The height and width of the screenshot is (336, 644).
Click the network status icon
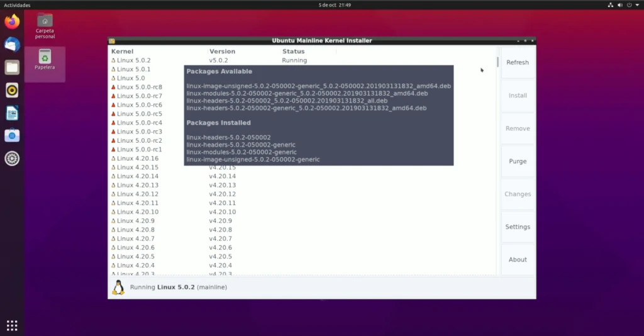click(x=610, y=5)
